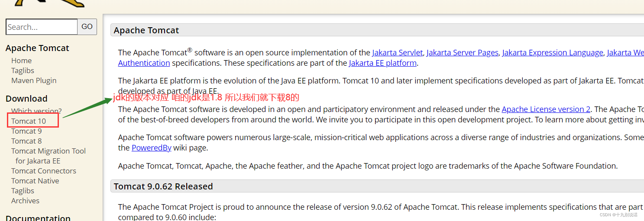Click the Search input field

(x=42, y=27)
